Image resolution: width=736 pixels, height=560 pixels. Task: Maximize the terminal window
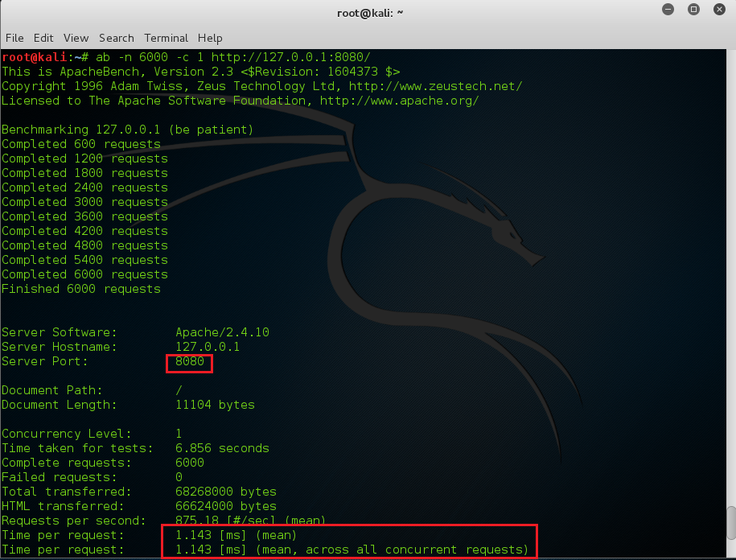tap(693, 10)
